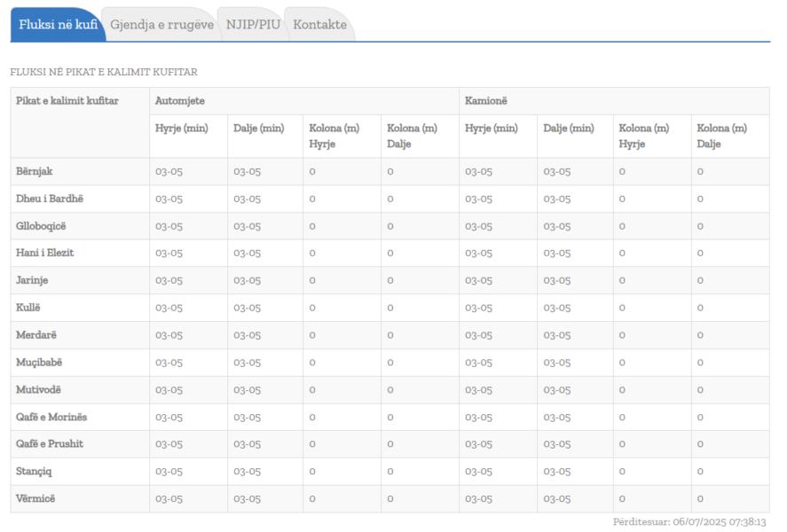Click the section title FLUKSI NË PIKAT E KALIMIT KUFITAR
This screenshot has width=787, height=532.
coord(104,72)
